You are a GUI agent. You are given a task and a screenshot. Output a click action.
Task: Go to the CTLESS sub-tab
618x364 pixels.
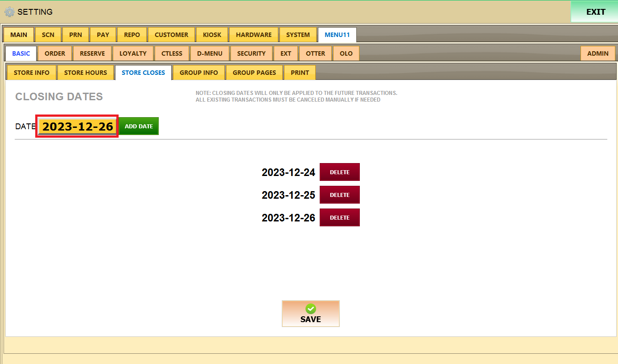click(x=172, y=53)
